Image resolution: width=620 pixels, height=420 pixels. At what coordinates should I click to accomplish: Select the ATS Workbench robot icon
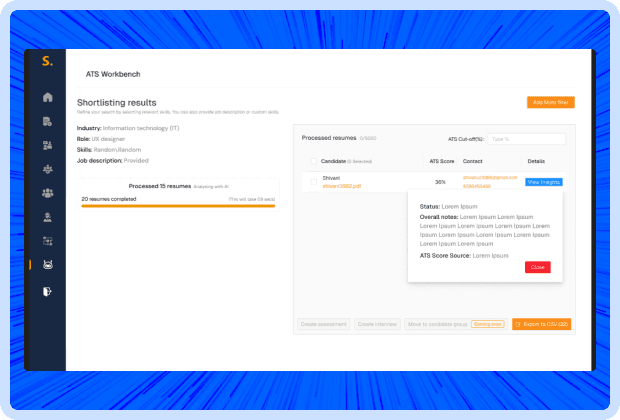[47, 265]
